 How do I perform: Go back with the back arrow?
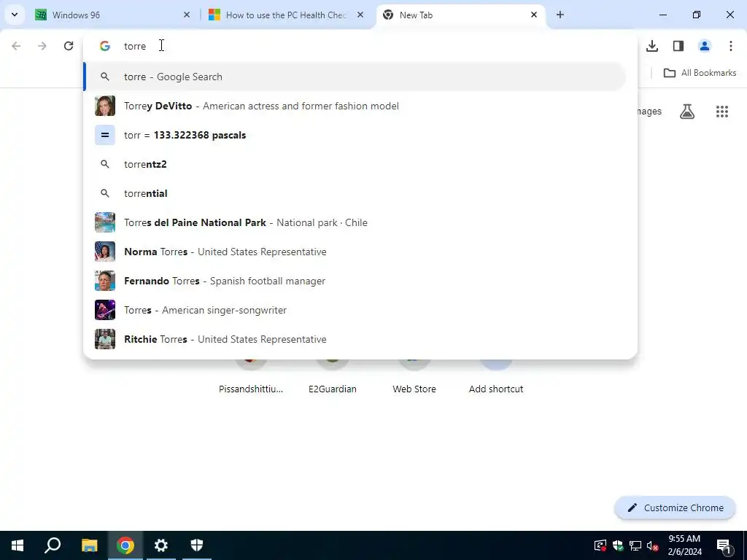(x=16, y=46)
